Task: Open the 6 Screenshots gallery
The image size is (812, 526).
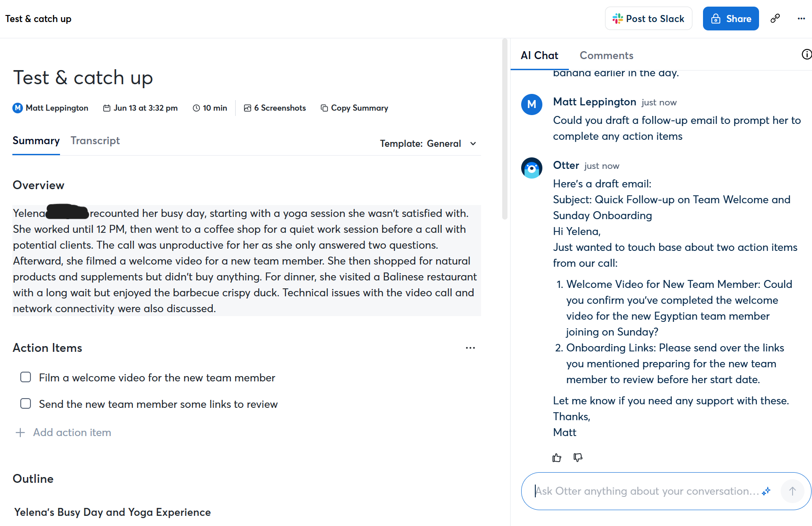Action: click(x=274, y=108)
